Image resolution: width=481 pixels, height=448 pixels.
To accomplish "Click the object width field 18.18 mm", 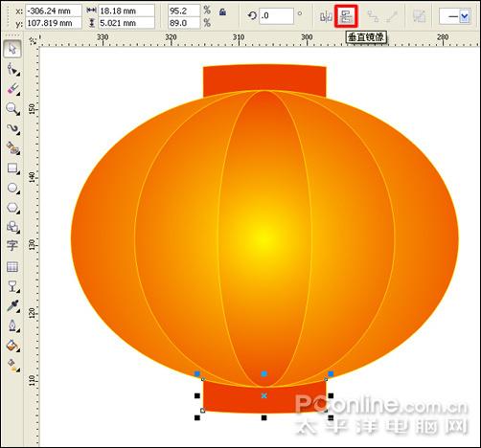I will tap(126, 11).
